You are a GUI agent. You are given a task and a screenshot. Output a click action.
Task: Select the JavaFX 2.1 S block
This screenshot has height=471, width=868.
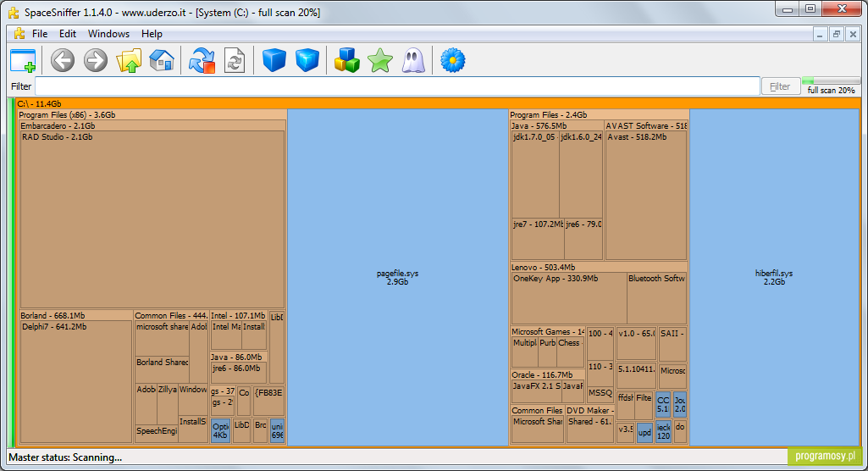click(x=536, y=391)
